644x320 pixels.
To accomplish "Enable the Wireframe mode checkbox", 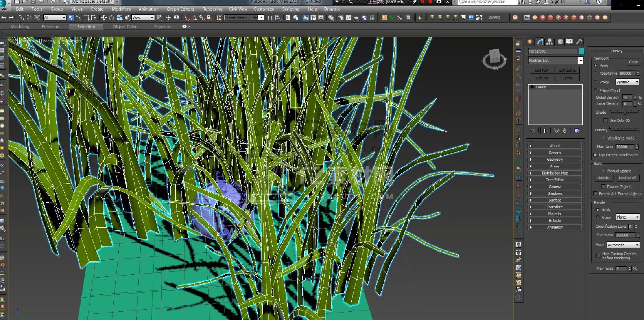I will tap(603, 138).
